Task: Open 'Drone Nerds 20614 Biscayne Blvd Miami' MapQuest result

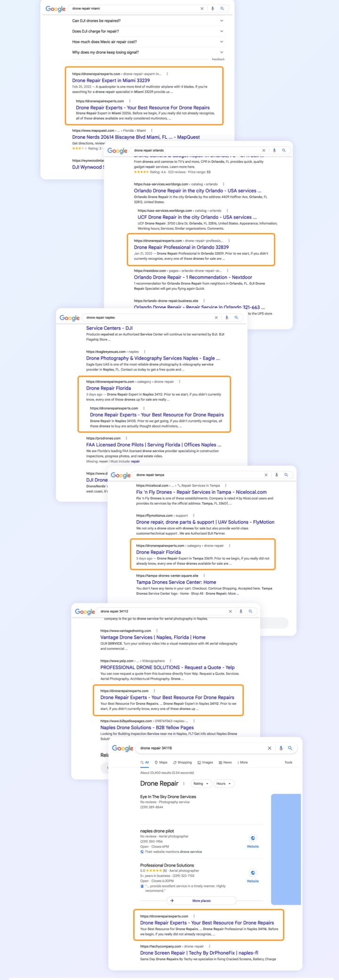Action: tap(136, 137)
